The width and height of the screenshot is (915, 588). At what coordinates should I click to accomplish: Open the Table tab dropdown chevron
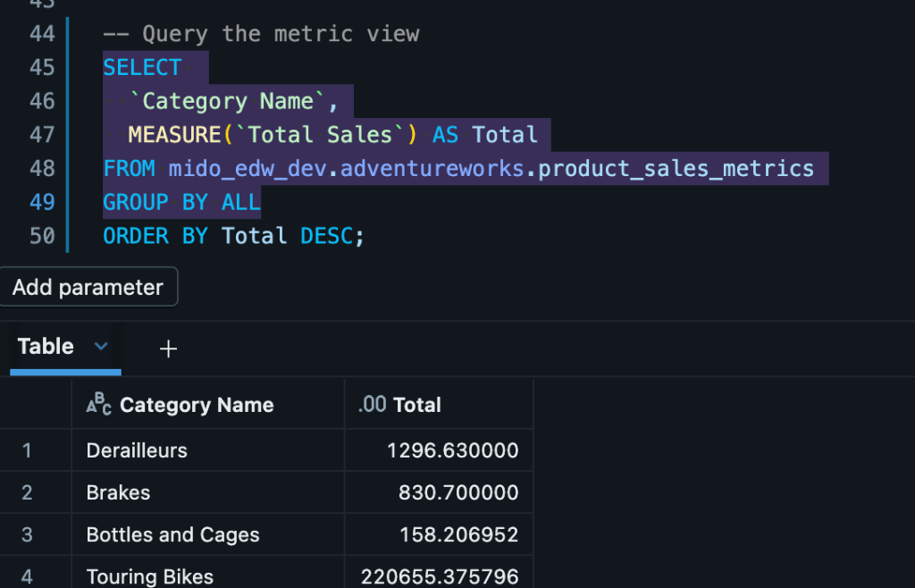[x=101, y=347]
